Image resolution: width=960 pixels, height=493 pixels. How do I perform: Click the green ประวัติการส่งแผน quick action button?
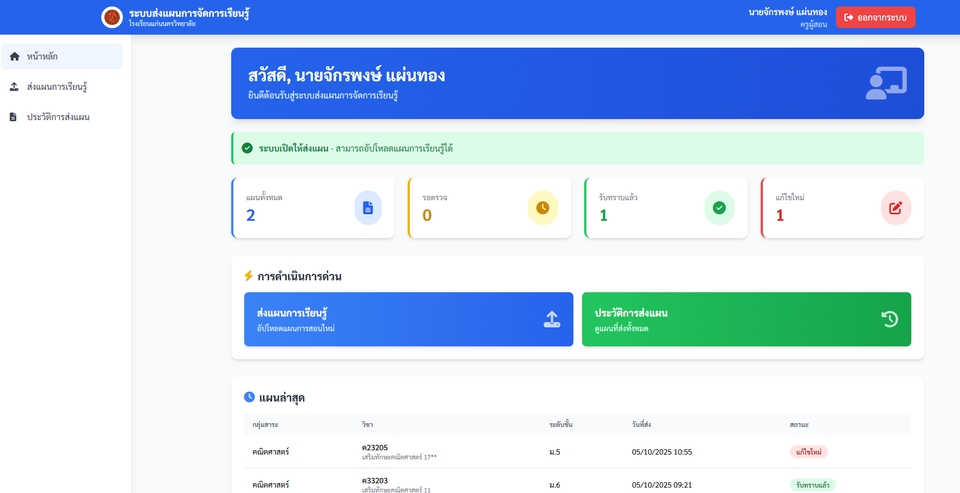click(x=746, y=319)
